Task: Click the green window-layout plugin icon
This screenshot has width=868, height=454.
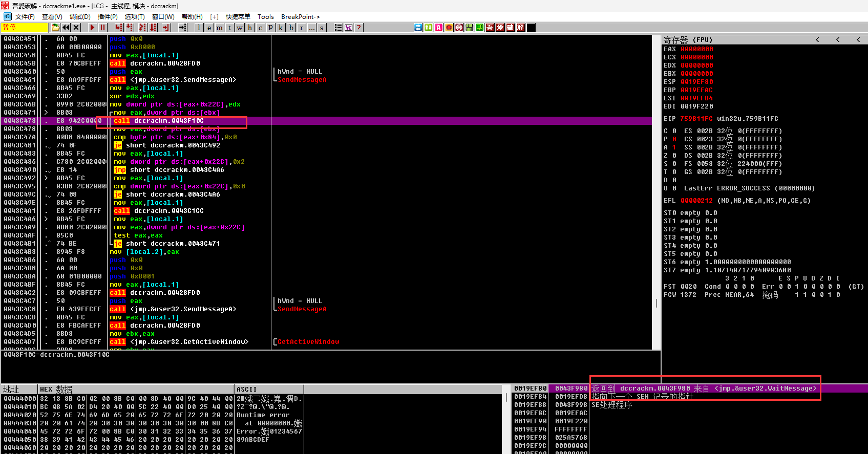Action: (x=479, y=28)
